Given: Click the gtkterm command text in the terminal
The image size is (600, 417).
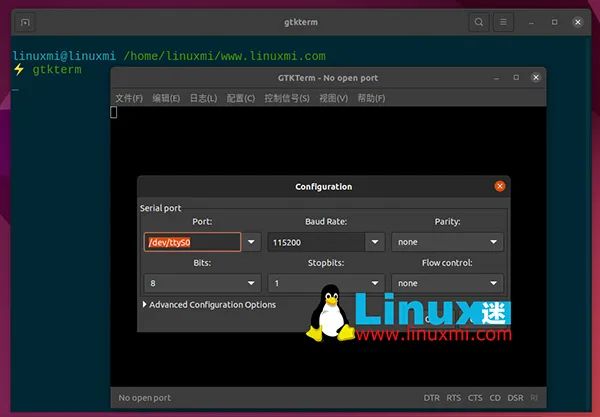Looking at the screenshot, I should (57, 70).
